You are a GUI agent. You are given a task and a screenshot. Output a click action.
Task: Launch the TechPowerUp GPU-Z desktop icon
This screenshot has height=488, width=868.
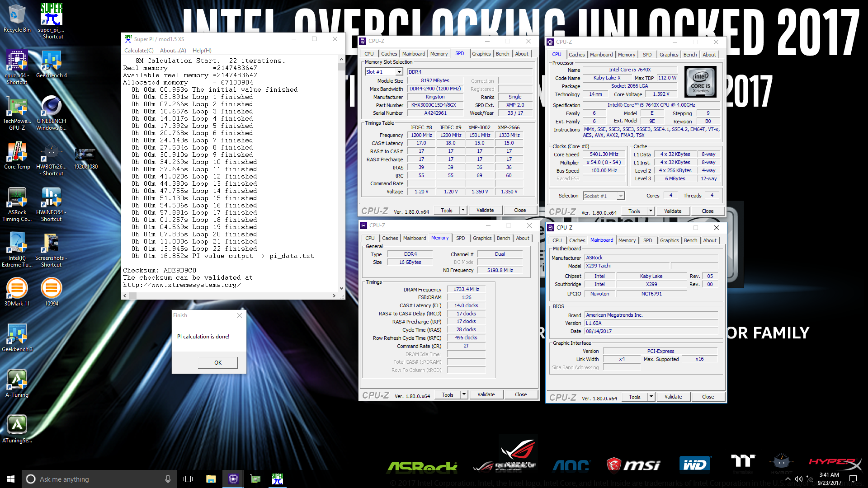click(17, 113)
